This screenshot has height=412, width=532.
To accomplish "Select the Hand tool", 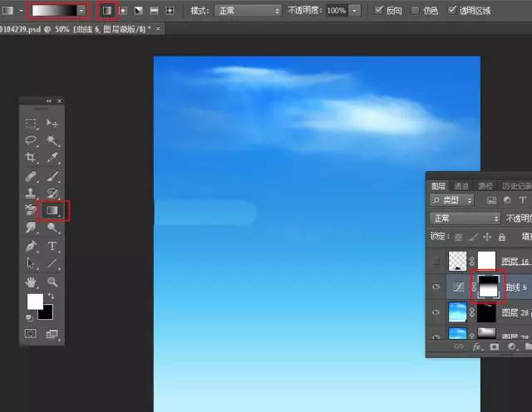I will pyautogui.click(x=31, y=282).
